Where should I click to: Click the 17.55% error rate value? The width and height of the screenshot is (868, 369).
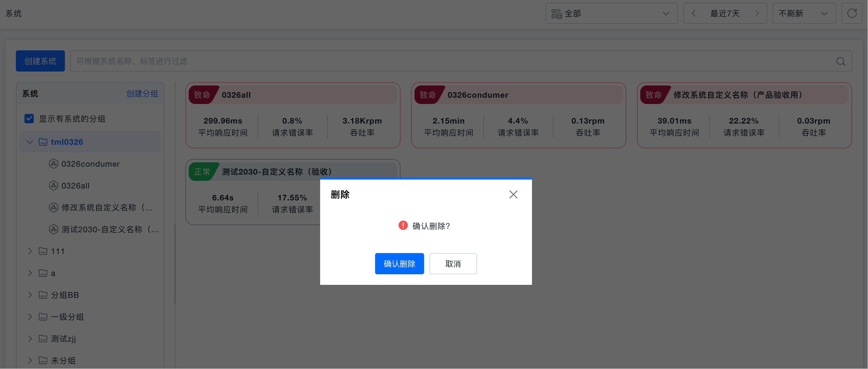(292, 197)
